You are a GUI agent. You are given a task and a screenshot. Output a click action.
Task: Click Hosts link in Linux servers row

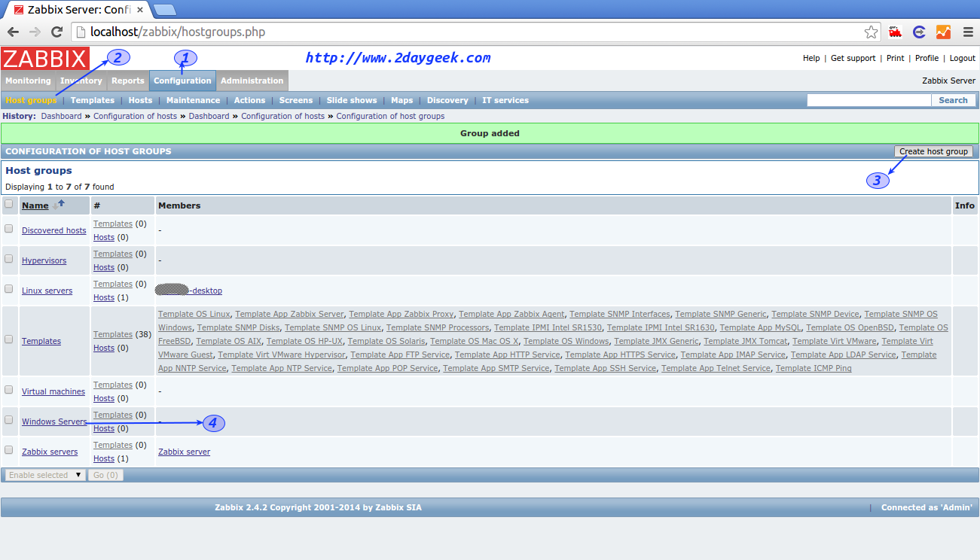tap(104, 297)
